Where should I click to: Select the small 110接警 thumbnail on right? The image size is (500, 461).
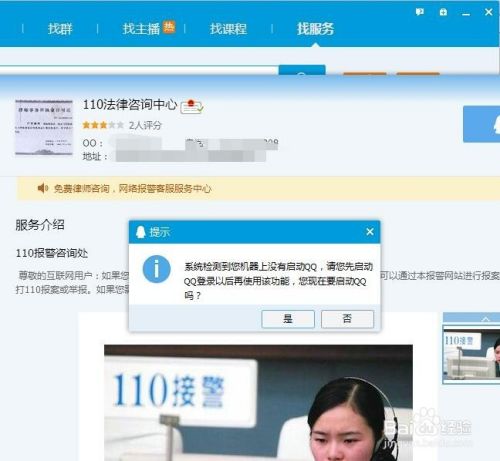[471, 354]
